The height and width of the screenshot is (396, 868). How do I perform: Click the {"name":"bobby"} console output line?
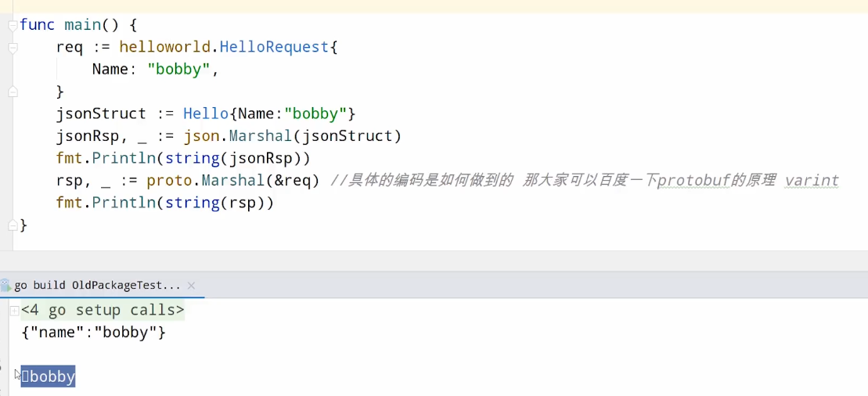[x=94, y=333]
